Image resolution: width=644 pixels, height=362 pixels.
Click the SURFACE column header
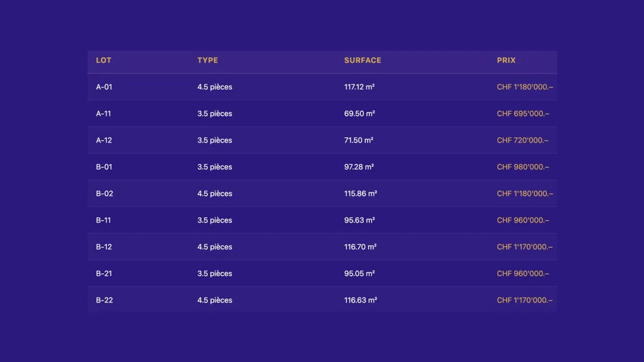pos(362,60)
